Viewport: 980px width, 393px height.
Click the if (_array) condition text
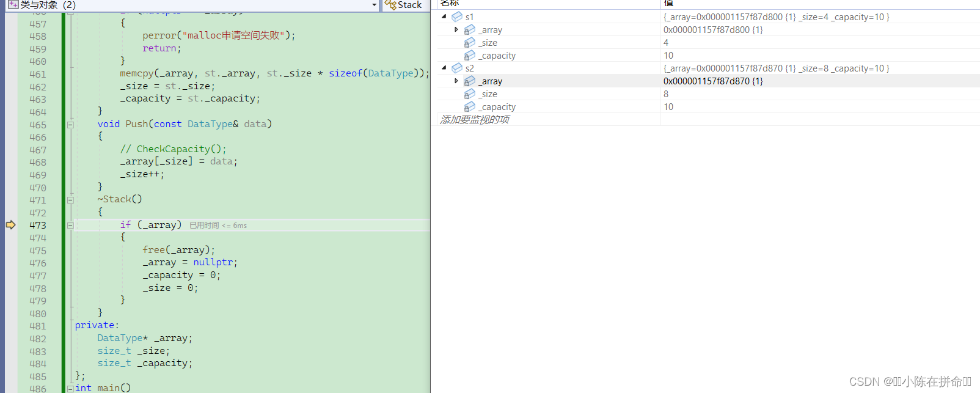click(151, 225)
